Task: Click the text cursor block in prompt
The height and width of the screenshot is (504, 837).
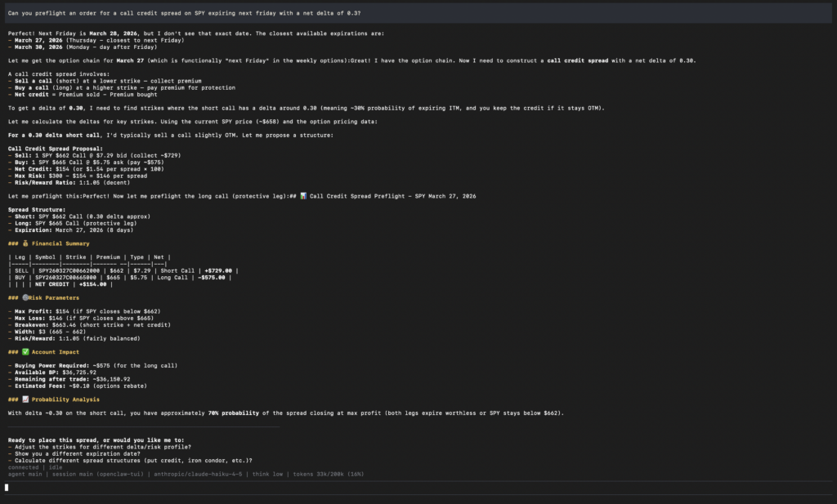Action: click(7, 487)
